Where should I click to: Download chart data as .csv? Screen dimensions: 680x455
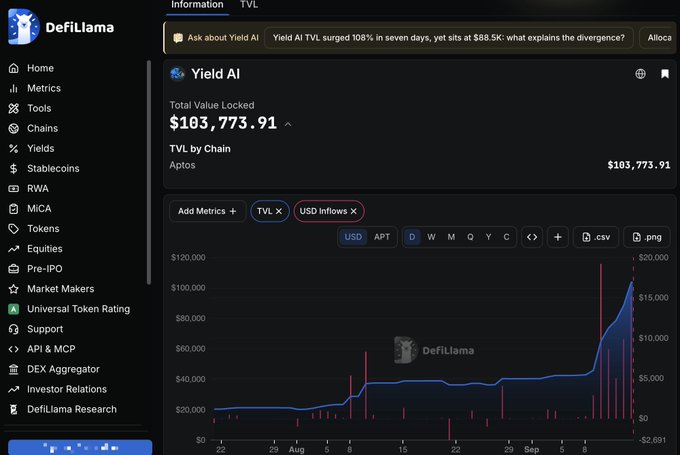click(596, 237)
